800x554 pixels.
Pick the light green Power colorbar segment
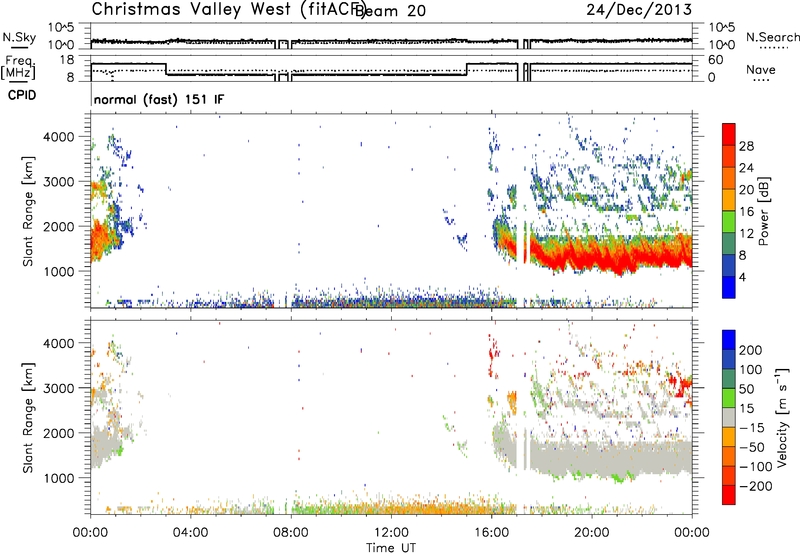coord(729,222)
